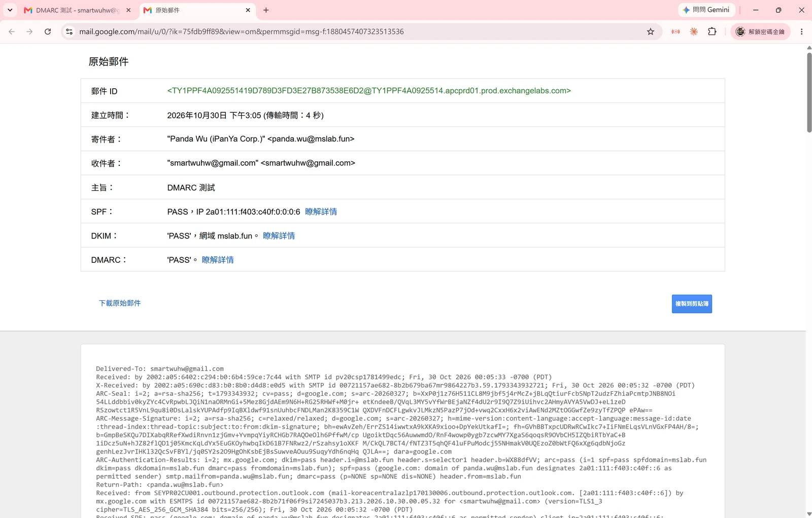Close the Chrome window
This screenshot has width=812, height=518.
(801, 10)
